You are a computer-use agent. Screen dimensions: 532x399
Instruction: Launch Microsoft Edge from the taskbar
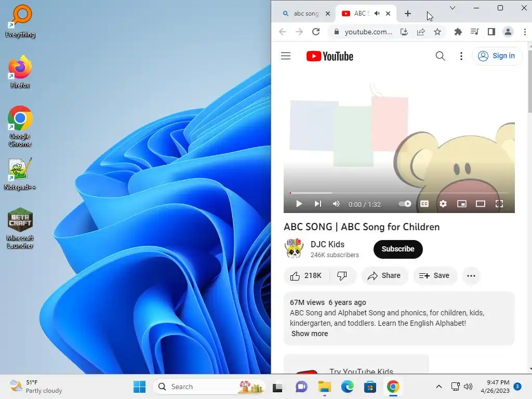(348, 387)
